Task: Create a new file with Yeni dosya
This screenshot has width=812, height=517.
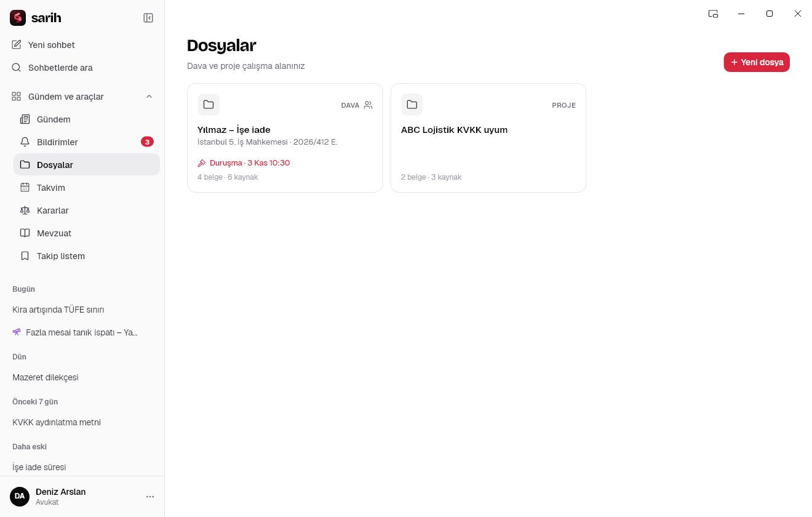Action: [757, 62]
